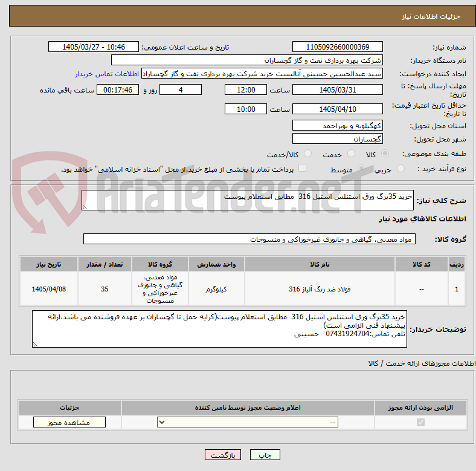This screenshot has height=471, width=476.
Task: Open the permit status dropdown
Action: coord(248,422)
